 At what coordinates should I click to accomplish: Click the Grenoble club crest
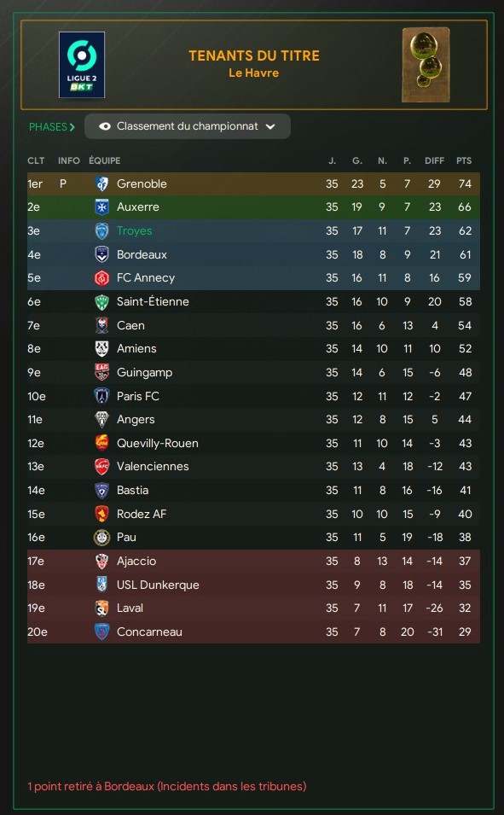[101, 183]
